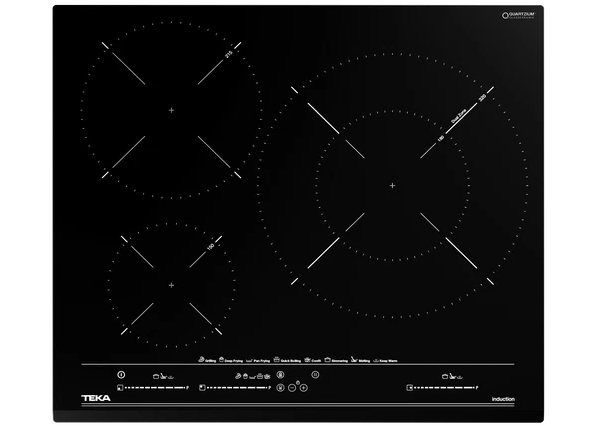
Task: Tap the Simmering function icon
Action: coord(327,359)
